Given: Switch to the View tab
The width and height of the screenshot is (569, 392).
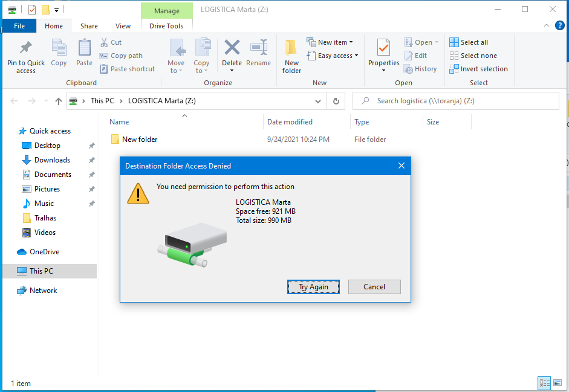Looking at the screenshot, I should [x=123, y=26].
